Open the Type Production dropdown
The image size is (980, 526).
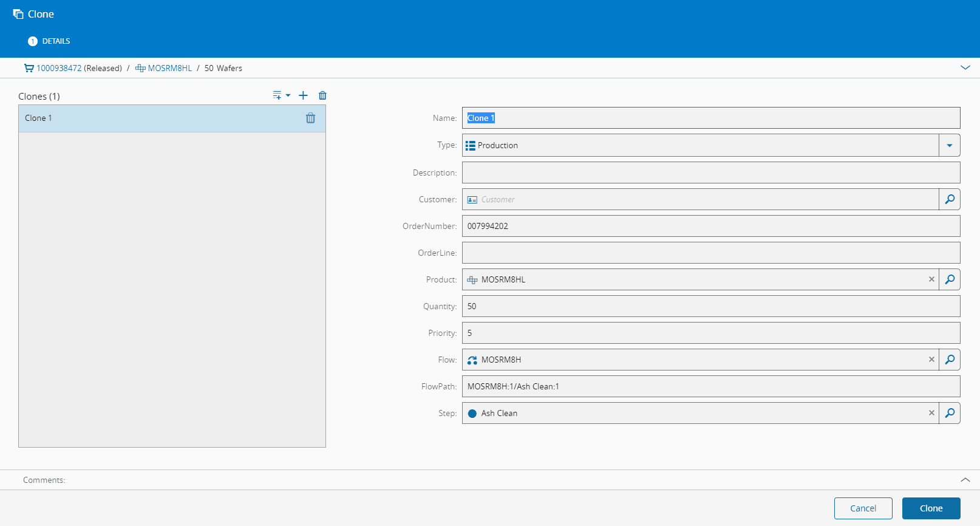pyautogui.click(x=950, y=145)
